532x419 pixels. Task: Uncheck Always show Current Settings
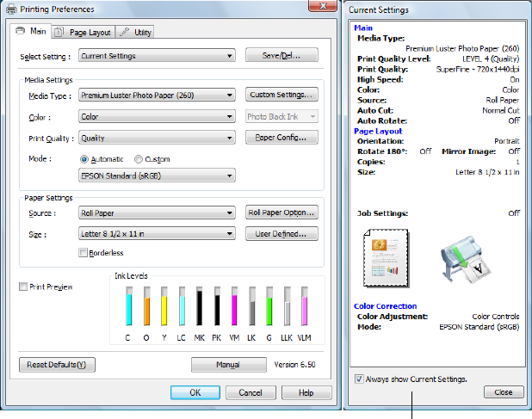359,379
